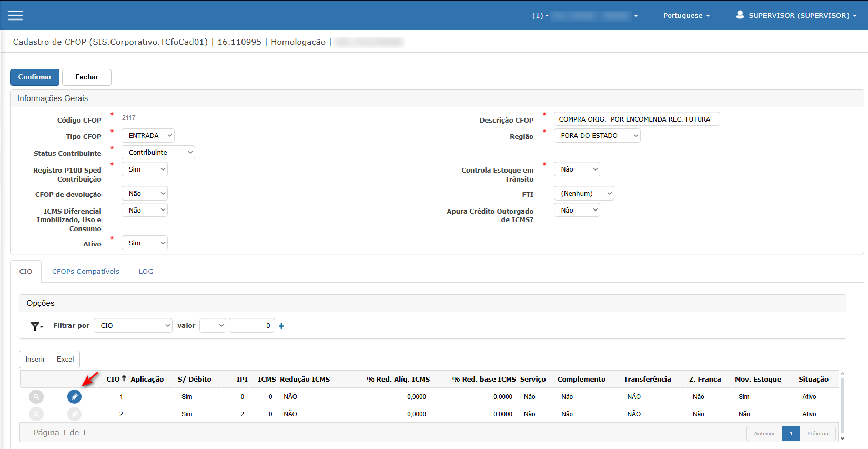The width and height of the screenshot is (868, 449).
Task: Open the Portuguese language menu
Action: 687,15
